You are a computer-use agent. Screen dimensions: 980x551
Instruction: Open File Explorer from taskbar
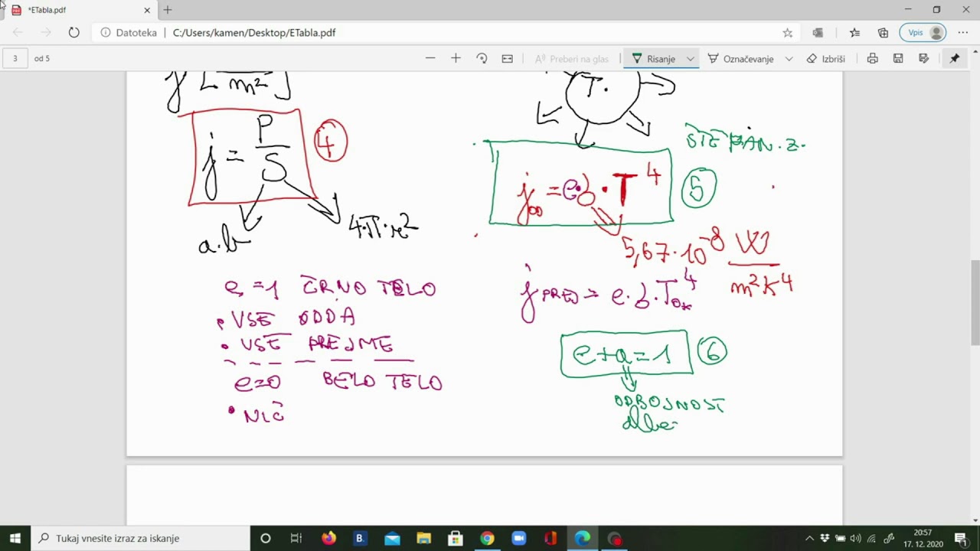423,538
